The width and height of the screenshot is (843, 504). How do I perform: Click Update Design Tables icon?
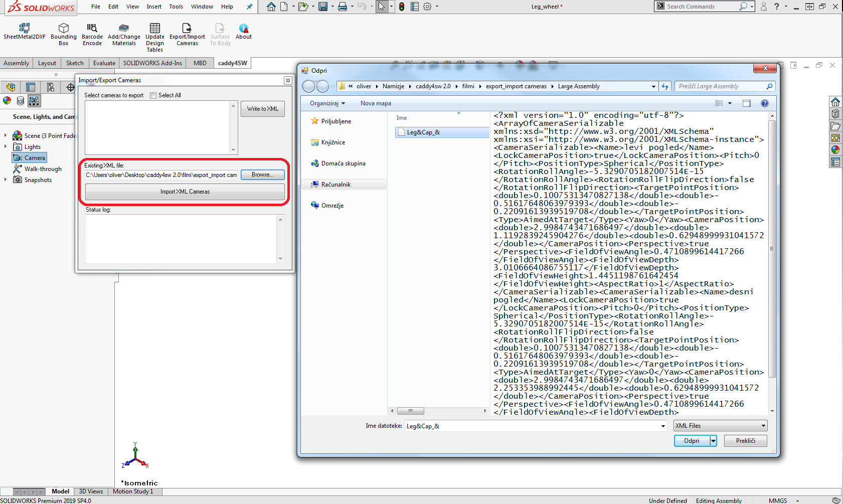click(155, 28)
